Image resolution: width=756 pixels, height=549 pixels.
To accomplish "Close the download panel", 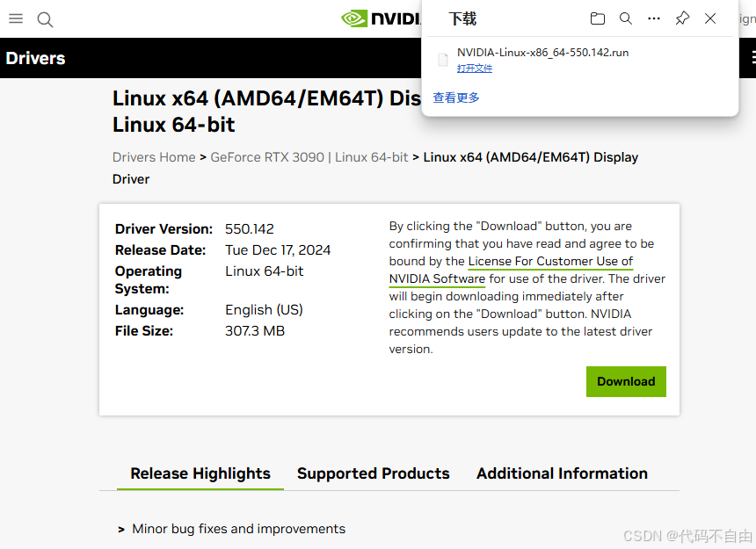I will pyautogui.click(x=710, y=18).
